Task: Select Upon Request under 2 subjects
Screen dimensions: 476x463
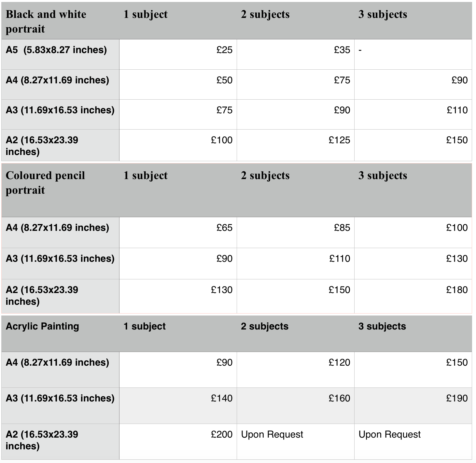Action: pyautogui.click(x=272, y=434)
